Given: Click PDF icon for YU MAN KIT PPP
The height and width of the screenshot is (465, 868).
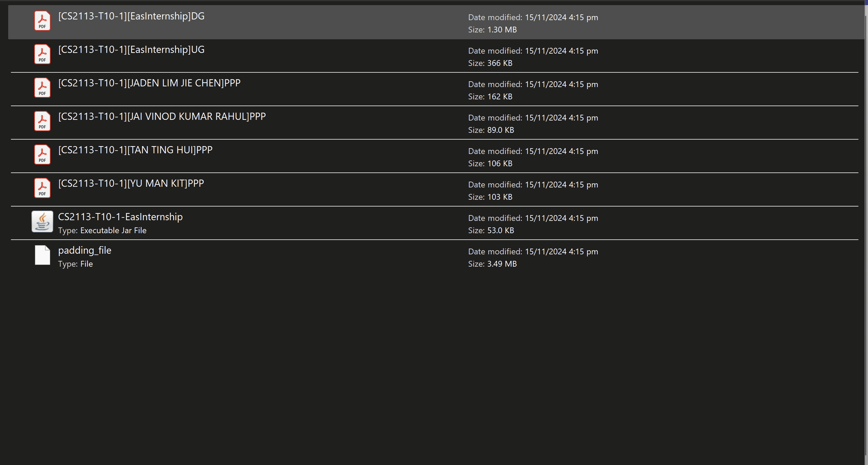Looking at the screenshot, I should point(42,188).
